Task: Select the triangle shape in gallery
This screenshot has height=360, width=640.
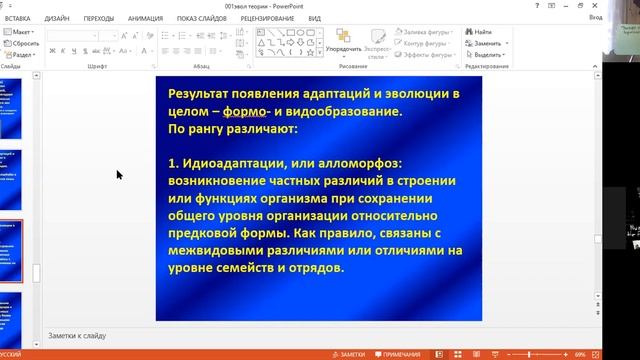Action: [261, 42]
